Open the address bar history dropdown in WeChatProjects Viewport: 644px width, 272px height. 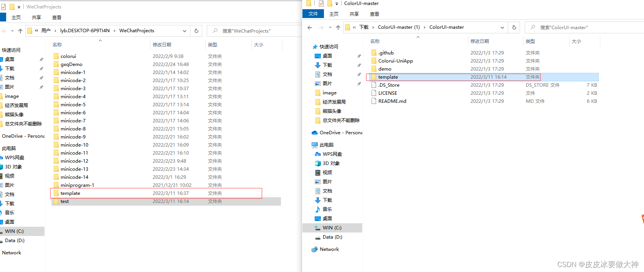[x=185, y=31]
